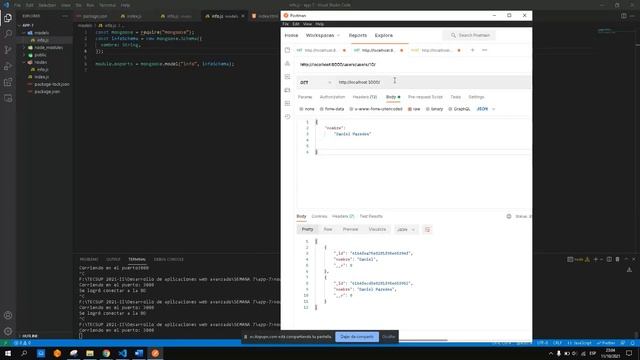Switch to the Params tab in Postman

(x=305, y=97)
